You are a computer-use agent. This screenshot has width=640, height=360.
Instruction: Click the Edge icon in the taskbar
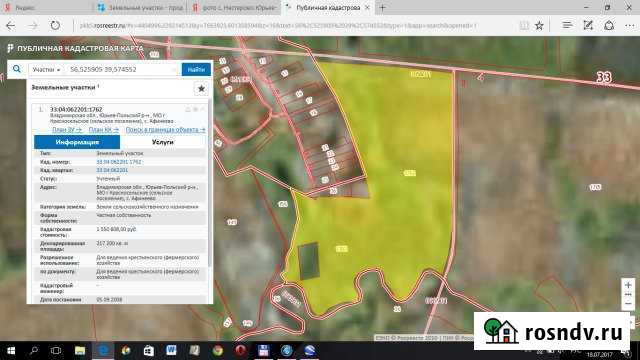click(103, 351)
